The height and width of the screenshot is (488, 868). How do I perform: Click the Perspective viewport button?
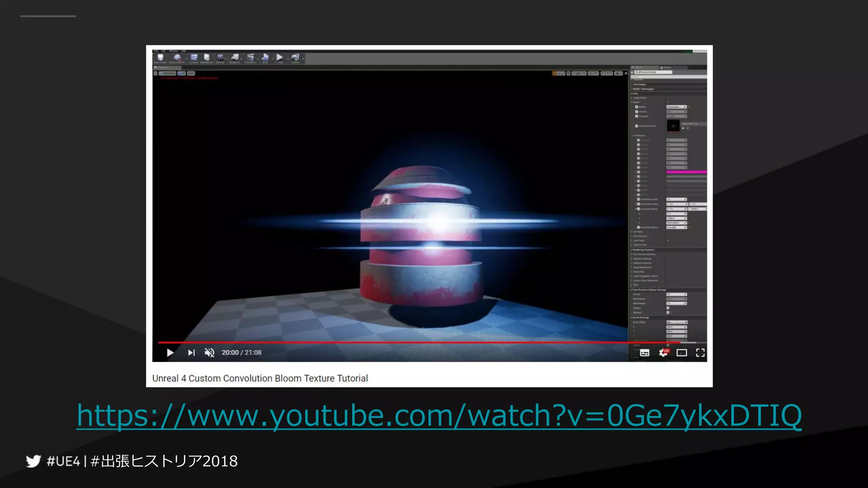coord(167,73)
